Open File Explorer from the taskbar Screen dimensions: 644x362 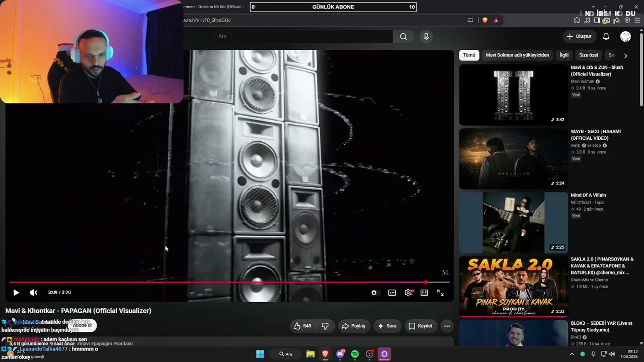[x=310, y=354]
